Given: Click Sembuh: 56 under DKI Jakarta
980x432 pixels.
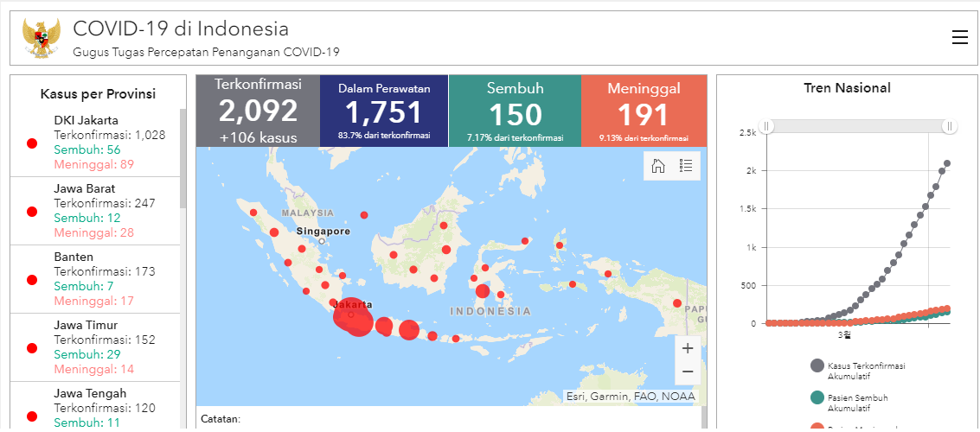Looking at the screenshot, I should pos(86,149).
